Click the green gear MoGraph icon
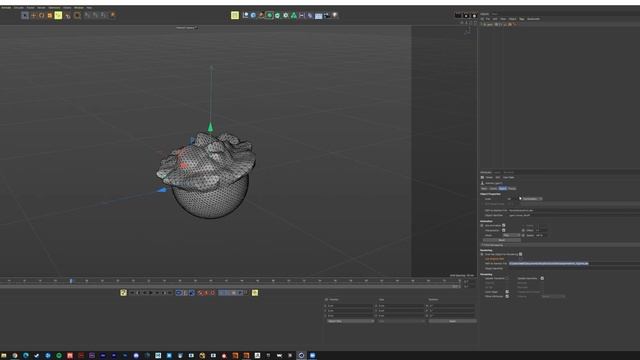 [x=286, y=16]
